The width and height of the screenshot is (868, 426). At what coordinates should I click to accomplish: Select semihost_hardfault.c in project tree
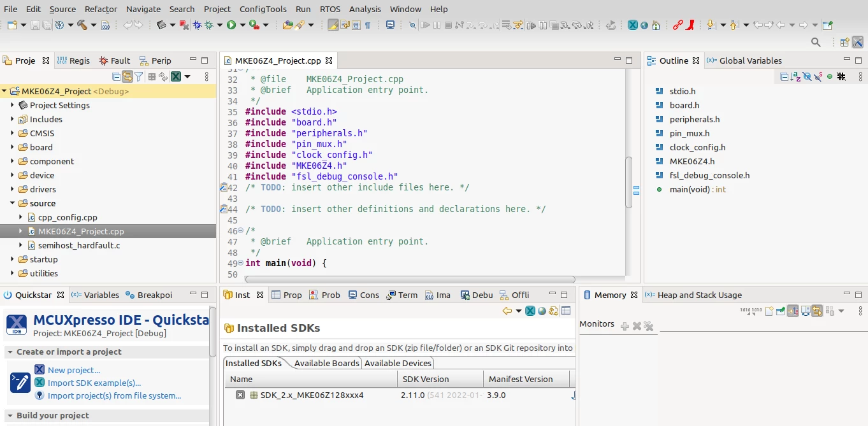[x=79, y=245]
